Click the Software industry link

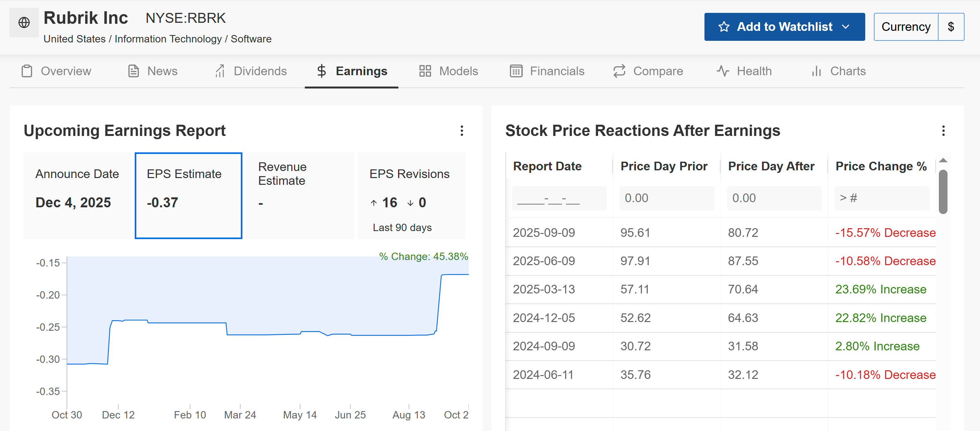[251, 39]
